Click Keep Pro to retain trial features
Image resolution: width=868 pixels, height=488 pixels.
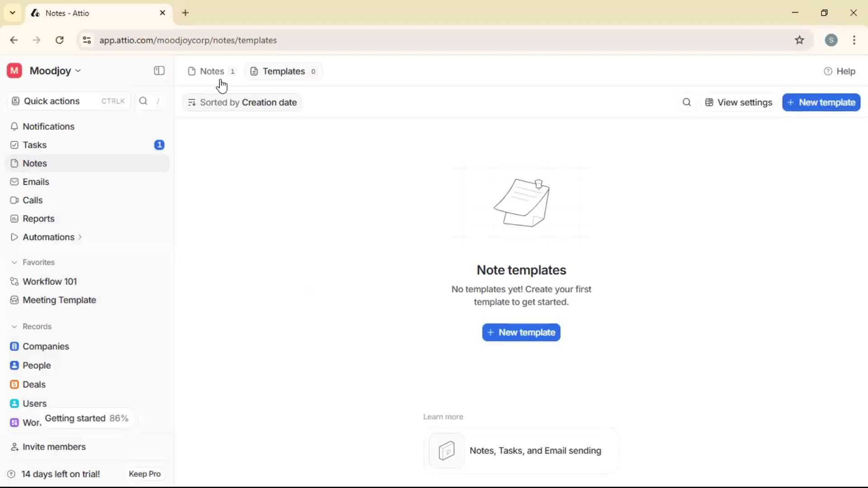144,474
